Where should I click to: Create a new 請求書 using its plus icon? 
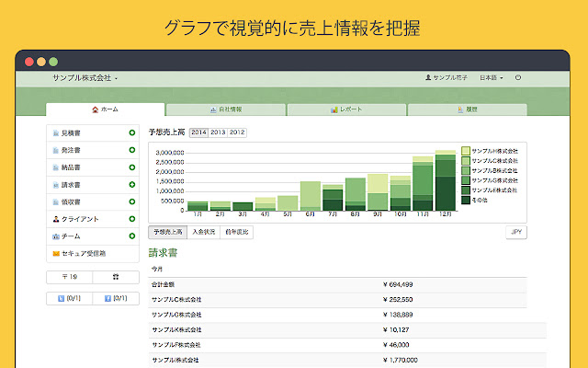click(132, 184)
